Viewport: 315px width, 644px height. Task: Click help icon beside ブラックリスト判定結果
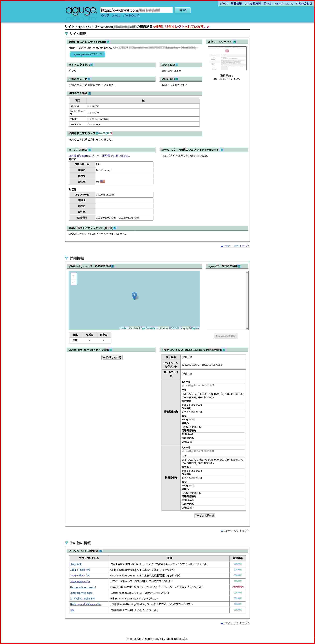100,551
